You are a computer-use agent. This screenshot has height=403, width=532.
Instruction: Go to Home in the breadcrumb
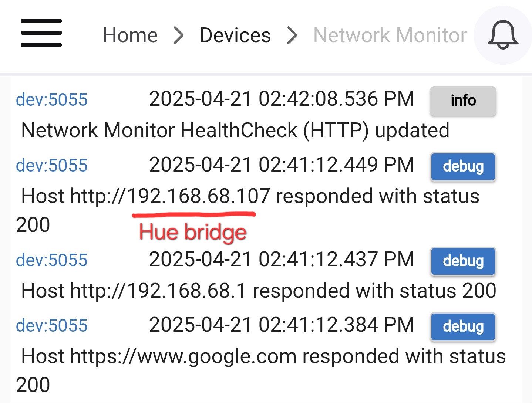(130, 35)
